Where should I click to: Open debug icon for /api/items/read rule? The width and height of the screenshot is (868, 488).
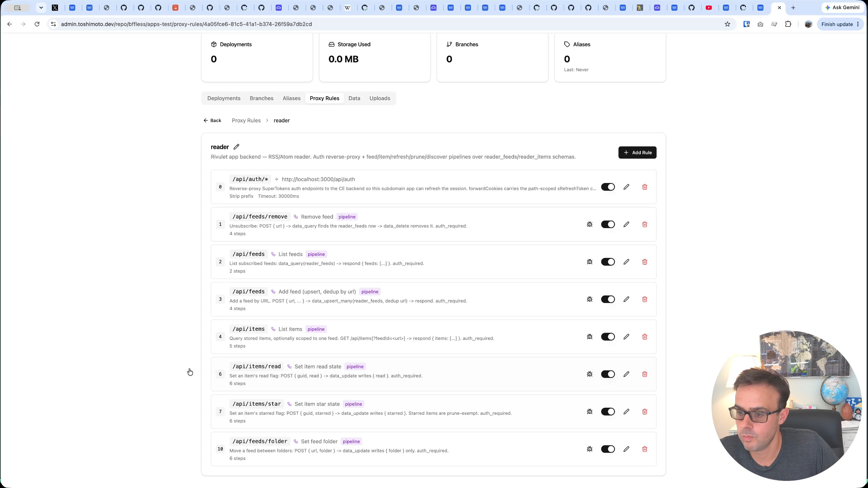pos(590,374)
